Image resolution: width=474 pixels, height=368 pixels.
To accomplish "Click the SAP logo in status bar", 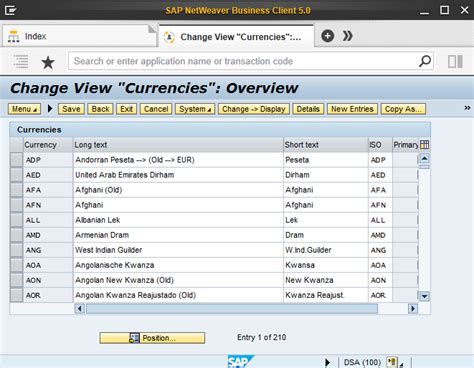I will (240, 362).
